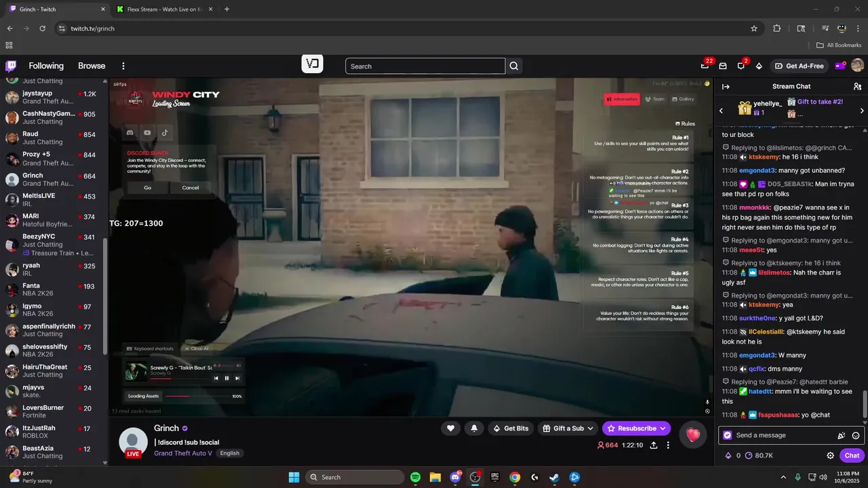Reload the Twitch page
868x488 pixels.
click(43, 28)
